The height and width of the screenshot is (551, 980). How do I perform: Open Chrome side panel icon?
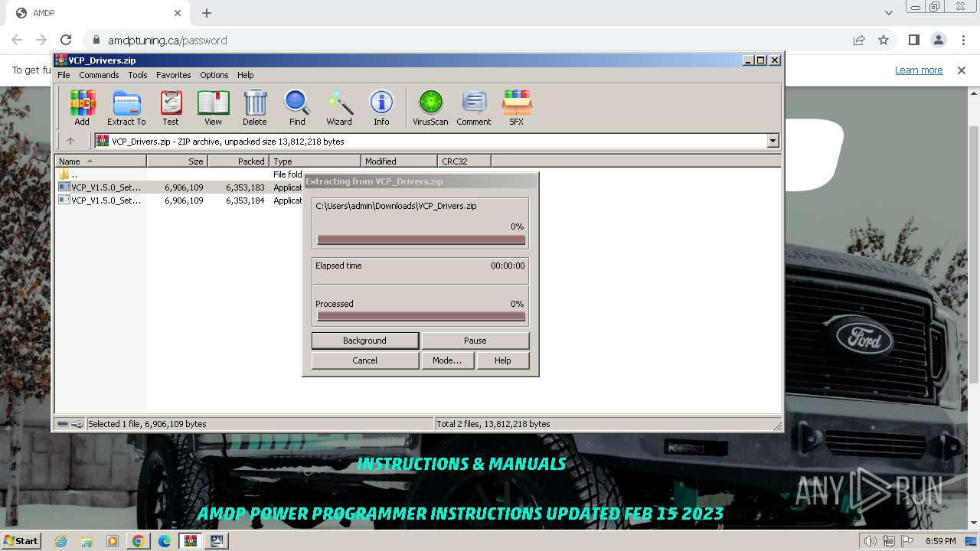click(x=913, y=40)
